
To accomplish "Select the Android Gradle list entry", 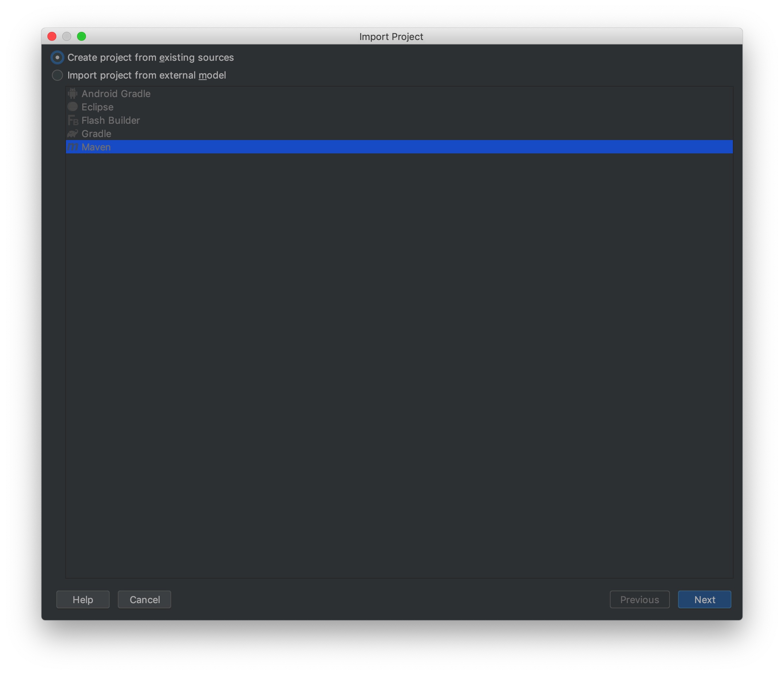I will (116, 93).
